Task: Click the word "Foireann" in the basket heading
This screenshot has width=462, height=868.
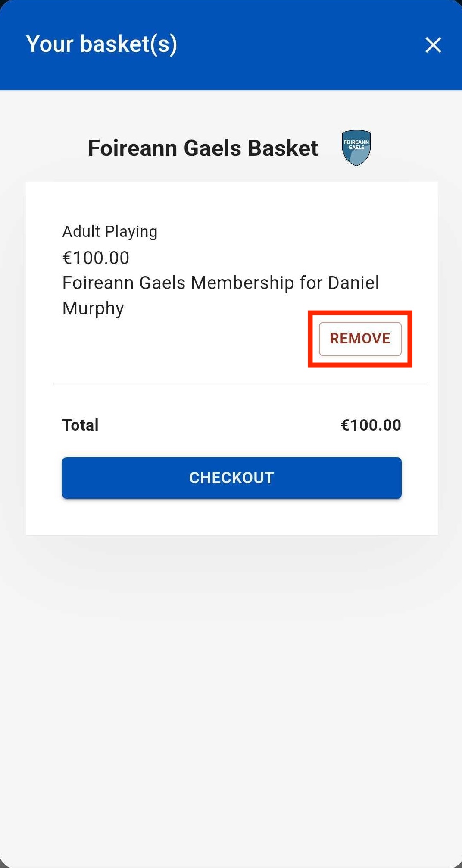Action: pyautogui.click(x=133, y=148)
